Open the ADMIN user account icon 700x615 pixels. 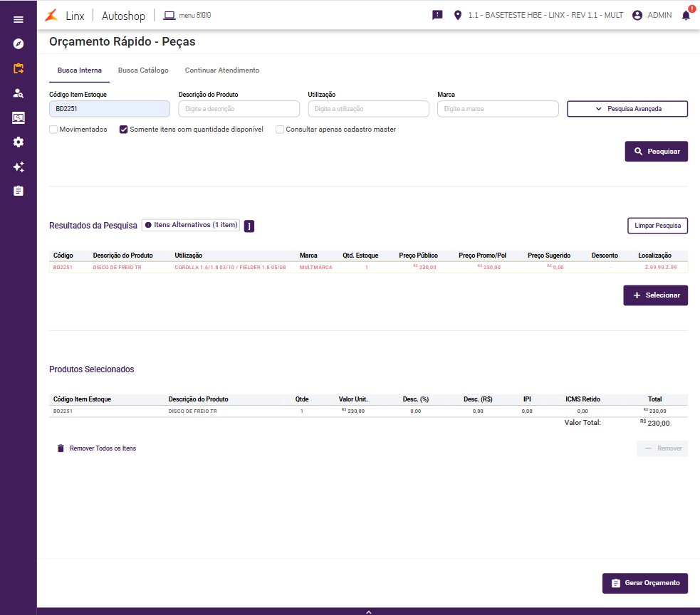click(637, 15)
